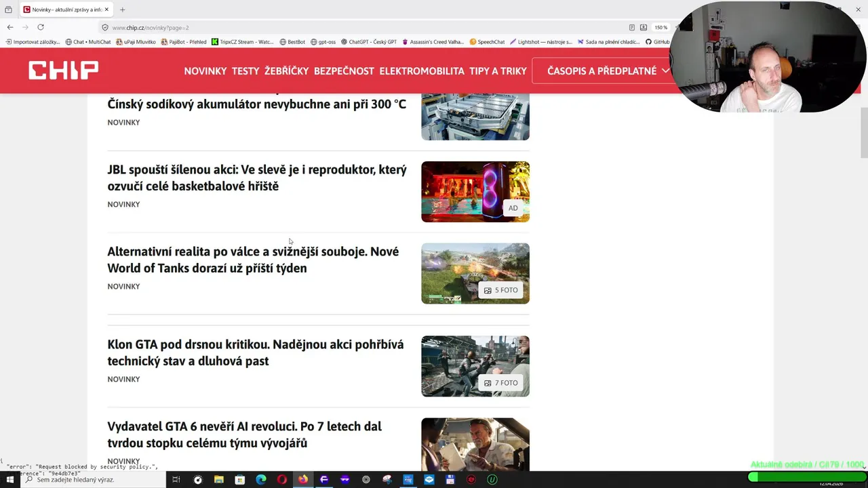Click the 150 % zoom indicator
Viewport: 868px width, 488px height.
pos(660,28)
